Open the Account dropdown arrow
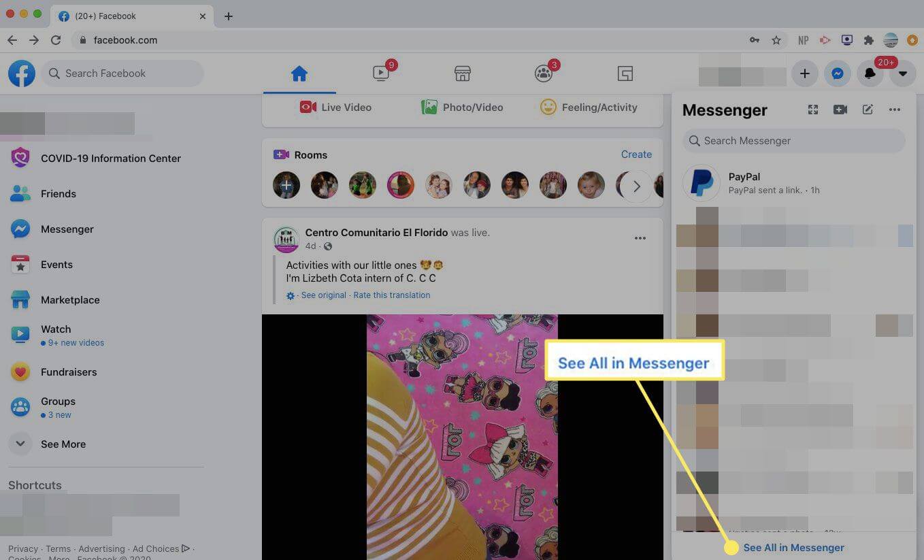Viewport: 924px width, 560px height. point(903,73)
